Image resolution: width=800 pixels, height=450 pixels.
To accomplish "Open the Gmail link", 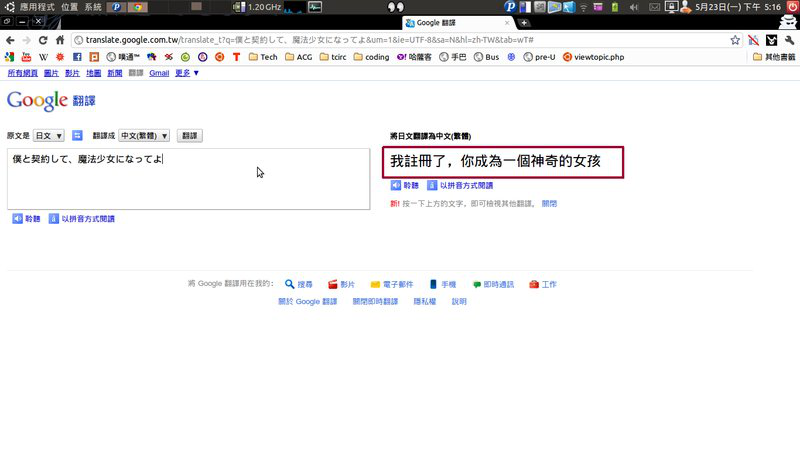I will click(158, 73).
